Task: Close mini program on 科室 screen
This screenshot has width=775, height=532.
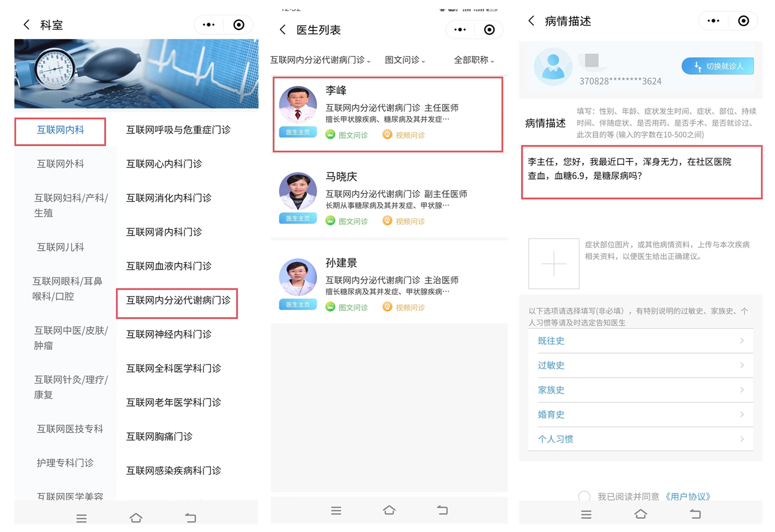Action: [239, 25]
